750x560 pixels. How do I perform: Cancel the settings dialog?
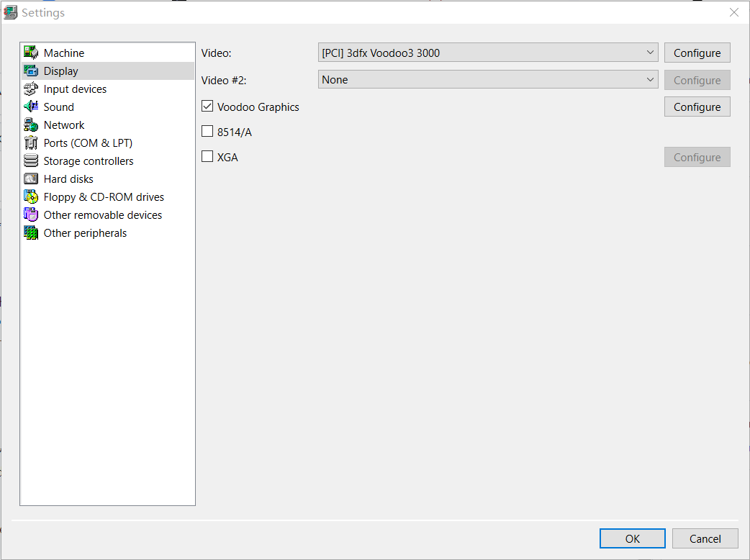pos(705,538)
